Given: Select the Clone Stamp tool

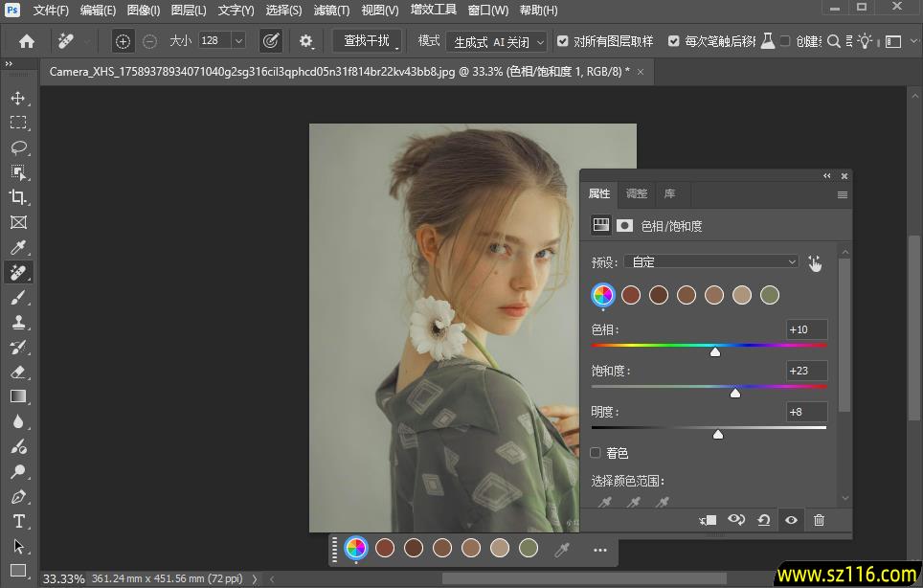Looking at the screenshot, I should [x=17, y=323].
